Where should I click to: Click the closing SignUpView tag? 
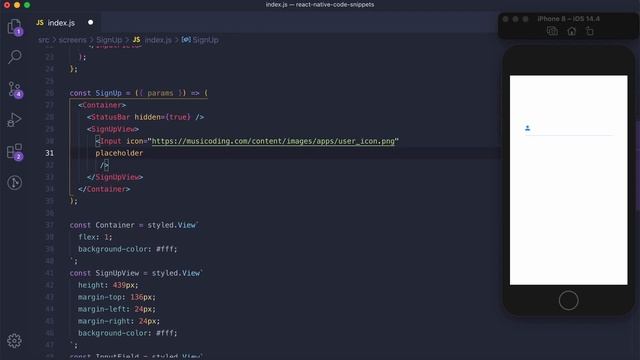pyautogui.click(x=115, y=177)
